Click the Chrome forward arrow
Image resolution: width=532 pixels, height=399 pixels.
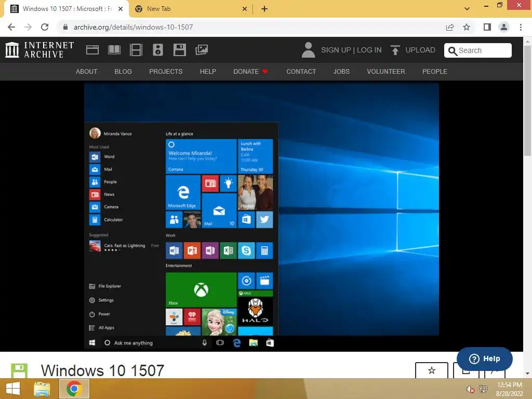28,27
